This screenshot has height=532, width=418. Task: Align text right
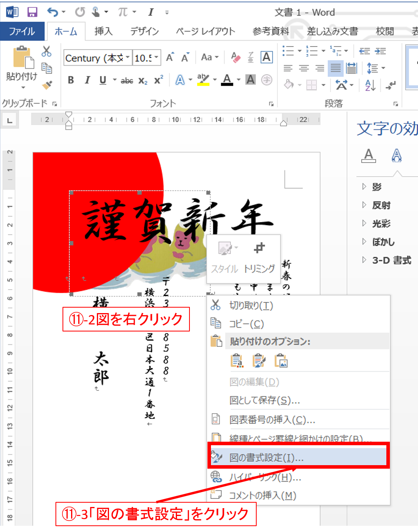point(320,68)
